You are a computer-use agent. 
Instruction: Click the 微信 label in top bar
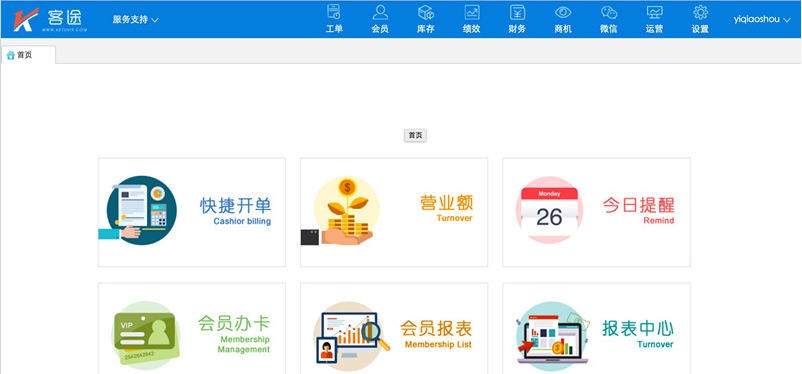click(609, 29)
